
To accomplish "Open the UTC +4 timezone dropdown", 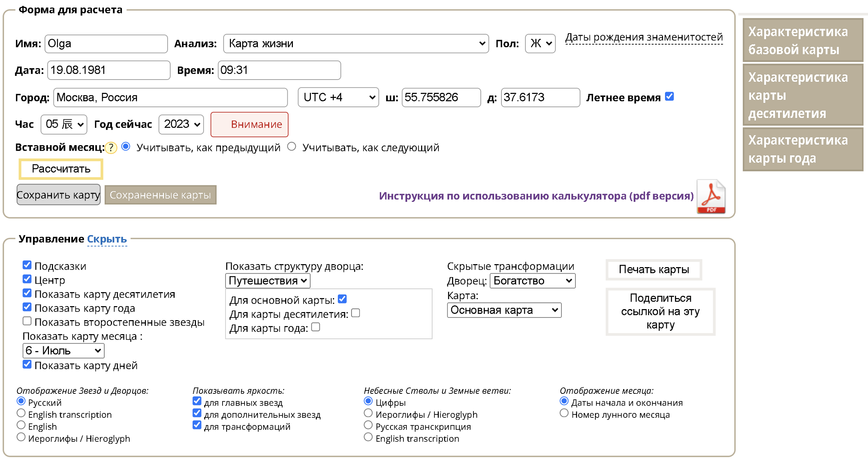I will click(x=338, y=97).
